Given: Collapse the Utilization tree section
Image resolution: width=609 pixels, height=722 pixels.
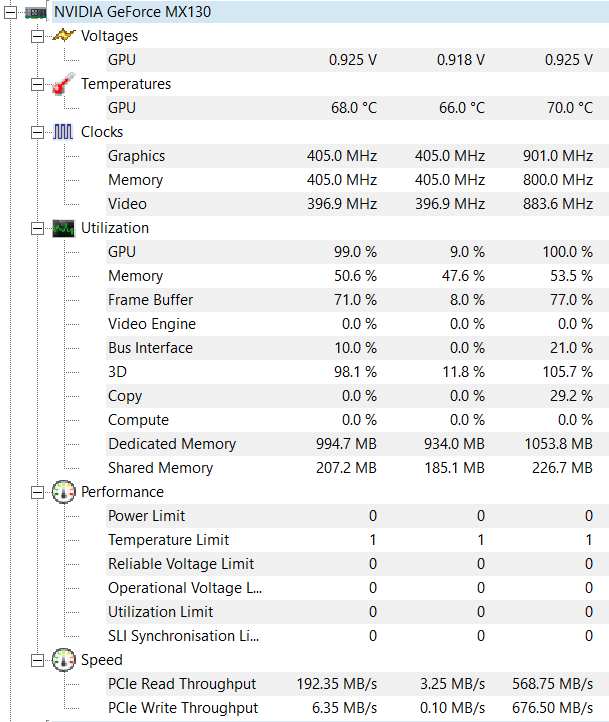Looking at the screenshot, I should [36, 228].
